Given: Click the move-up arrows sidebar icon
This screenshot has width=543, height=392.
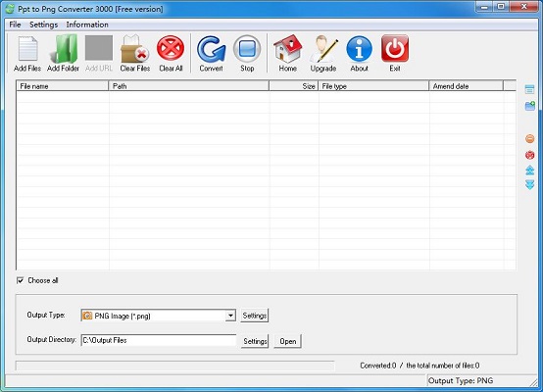Looking at the screenshot, I should tap(530, 170).
